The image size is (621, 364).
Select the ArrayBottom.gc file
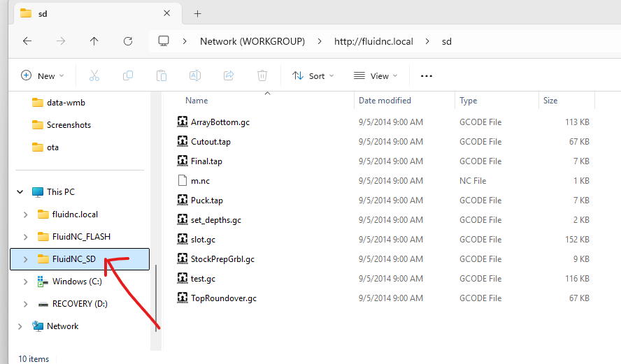pyautogui.click(x=220, y=122)
